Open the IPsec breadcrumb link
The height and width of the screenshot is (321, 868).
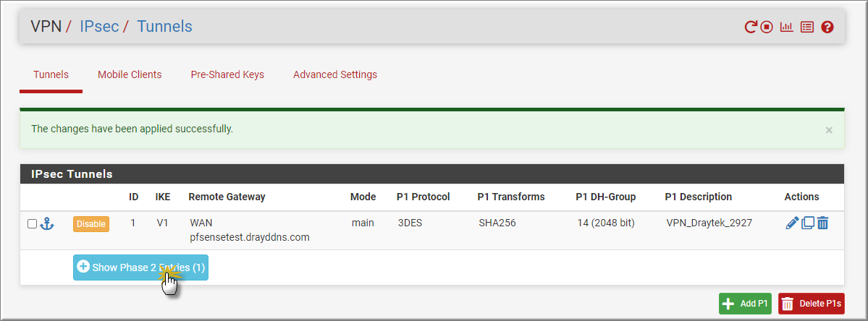tap(99, 26)
